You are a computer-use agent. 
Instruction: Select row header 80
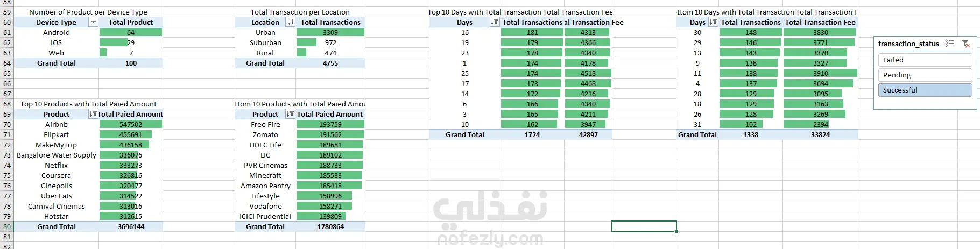tap(6, 226)
